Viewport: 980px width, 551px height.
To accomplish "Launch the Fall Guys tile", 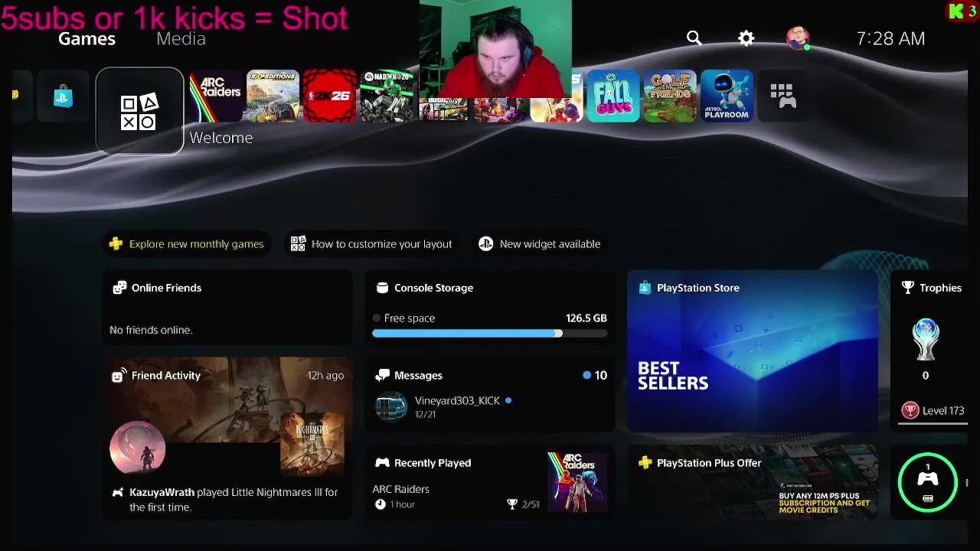I will click(613, 96).
